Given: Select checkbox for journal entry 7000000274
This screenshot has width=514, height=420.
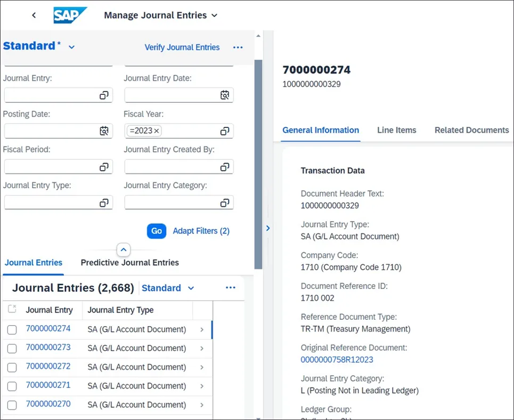Looking at the screenshot, I should 12,330.
